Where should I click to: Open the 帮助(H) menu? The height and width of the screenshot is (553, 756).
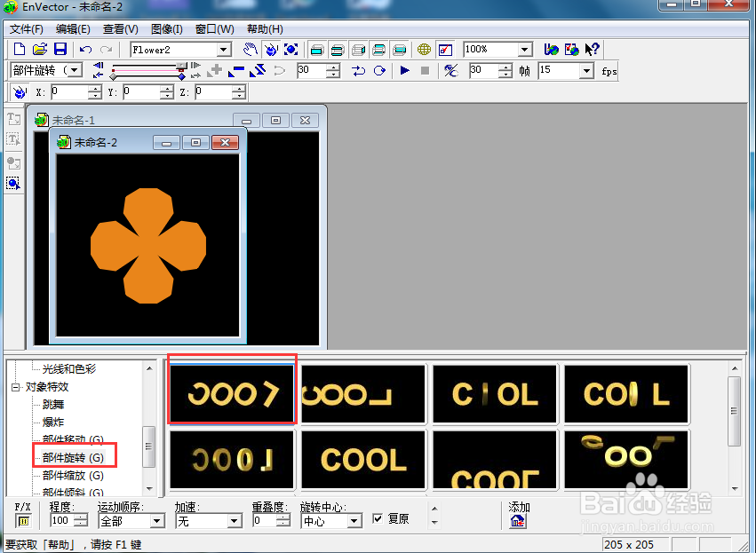click(265, 29)
